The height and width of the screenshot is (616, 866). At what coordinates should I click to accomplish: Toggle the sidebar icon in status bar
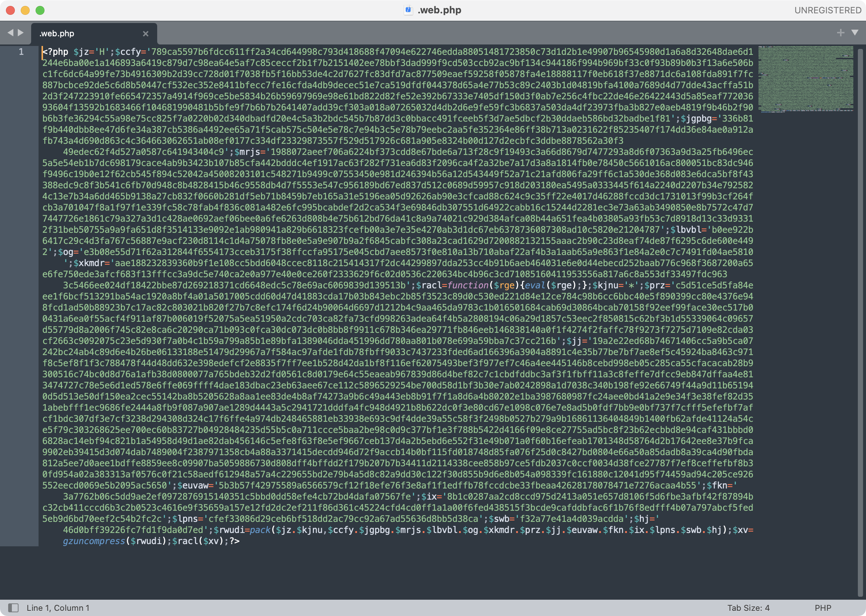point(13,607)
